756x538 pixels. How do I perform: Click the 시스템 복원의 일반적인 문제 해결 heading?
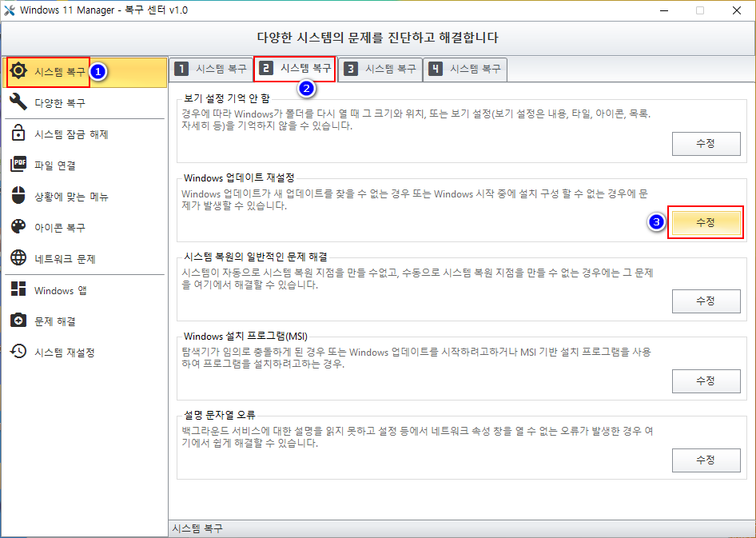click(256, 257)
